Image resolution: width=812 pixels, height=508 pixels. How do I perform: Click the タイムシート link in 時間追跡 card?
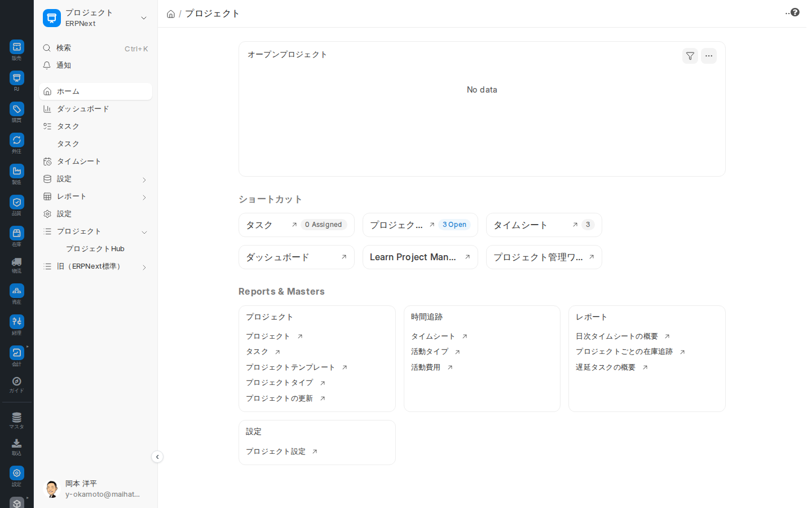click(x=433, y=336)
